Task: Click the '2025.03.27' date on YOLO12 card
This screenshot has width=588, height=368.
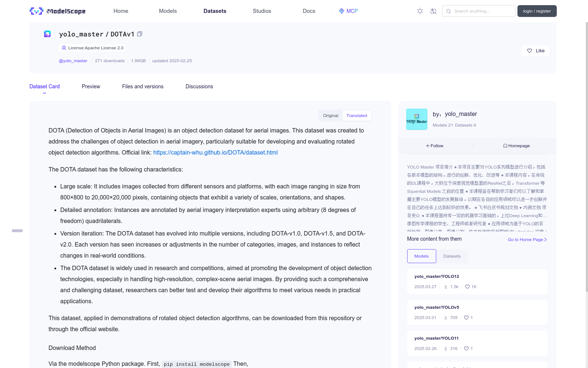Action: [425, 287]
